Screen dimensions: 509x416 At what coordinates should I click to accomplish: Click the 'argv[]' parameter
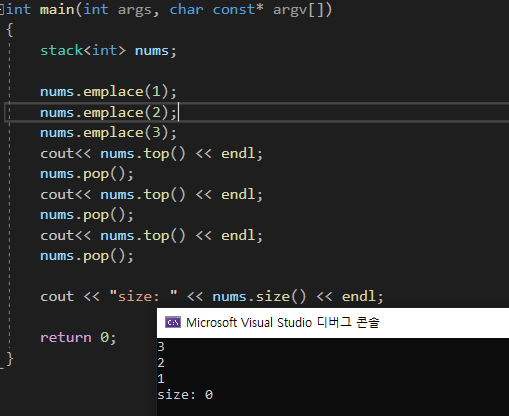tap(299, 10)
